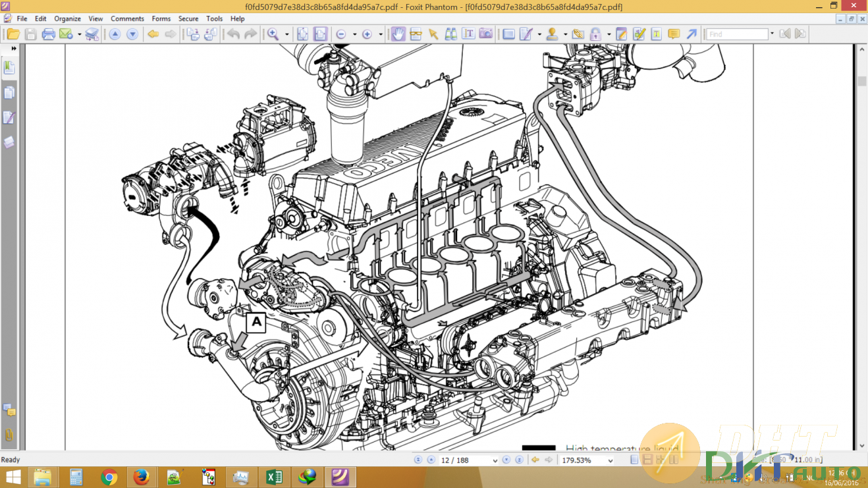
Task: Click the Fit Page icon
Action: tap(302, 34)
